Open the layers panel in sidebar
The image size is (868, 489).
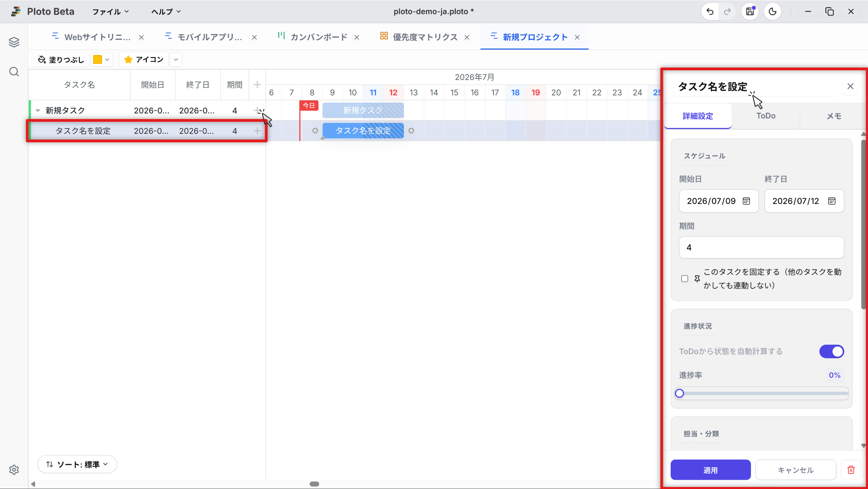[x=14, y=42]
